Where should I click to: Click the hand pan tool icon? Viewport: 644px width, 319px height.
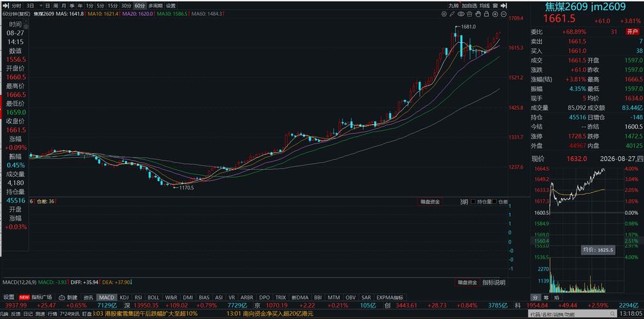[x=478, y=14]
